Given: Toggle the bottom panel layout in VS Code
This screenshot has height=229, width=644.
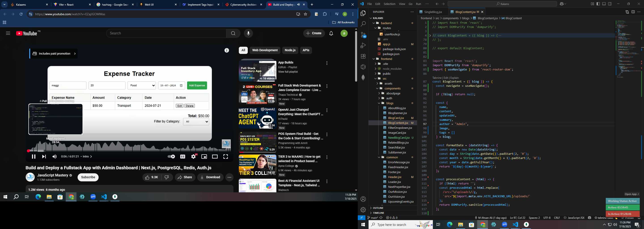Looking at the screenshot, I should tap(604, 4).
